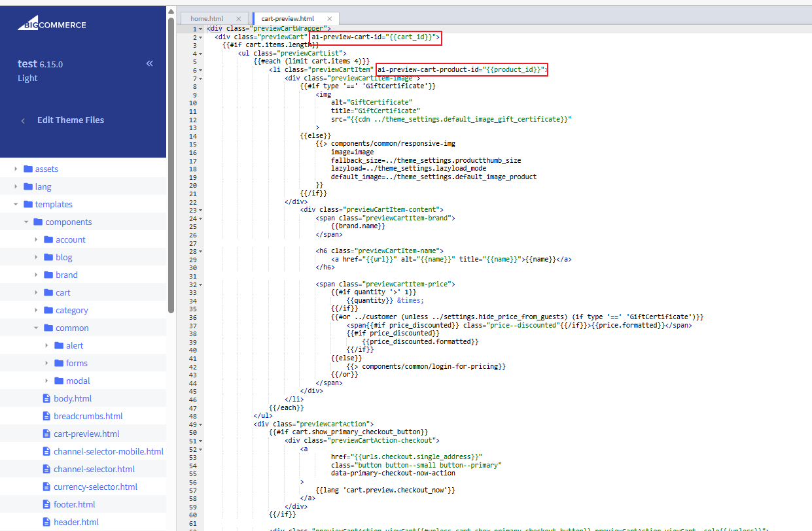Click theme name test 6.15.0
Image resolution: width=812 pixels, height=531 pixels.
coord(40,64)
